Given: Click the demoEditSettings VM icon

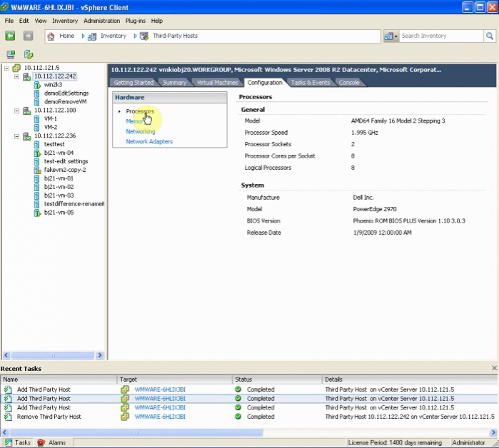Looking at the screenshot, I should [36, 93].
